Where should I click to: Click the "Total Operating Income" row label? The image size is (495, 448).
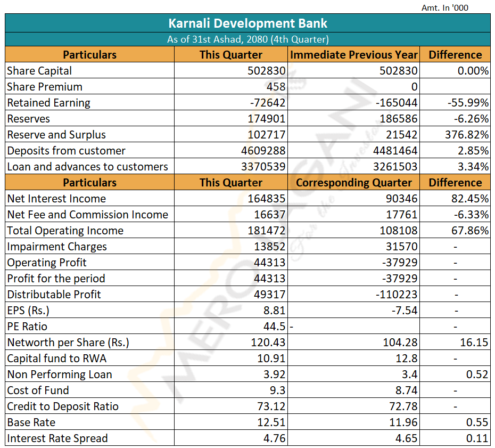(65, 231)
